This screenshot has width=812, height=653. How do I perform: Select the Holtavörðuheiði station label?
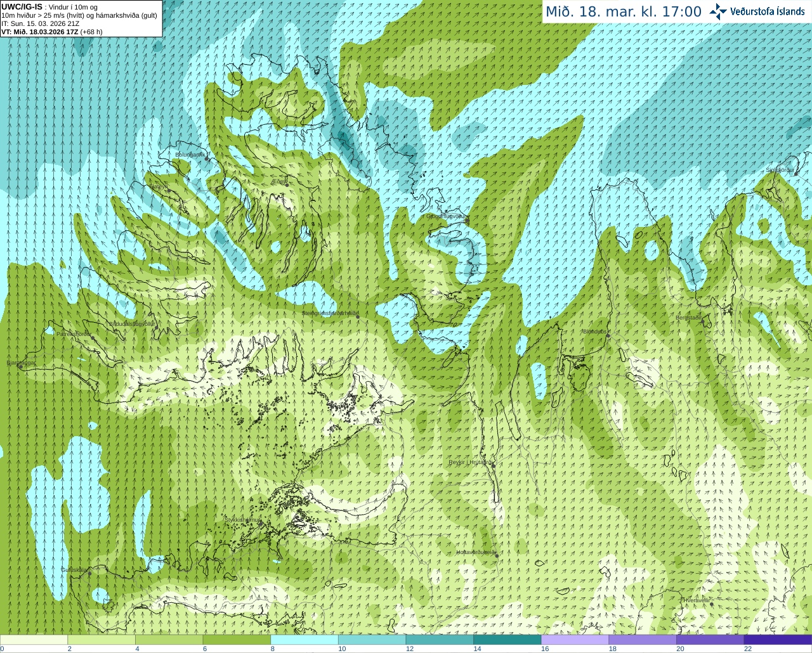coord(476,552)
